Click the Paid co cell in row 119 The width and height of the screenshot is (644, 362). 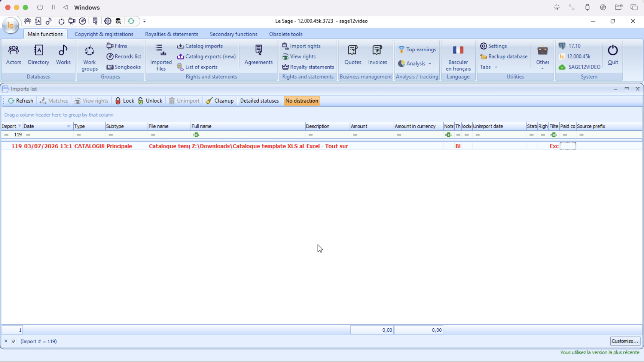(x=568, y=146)
